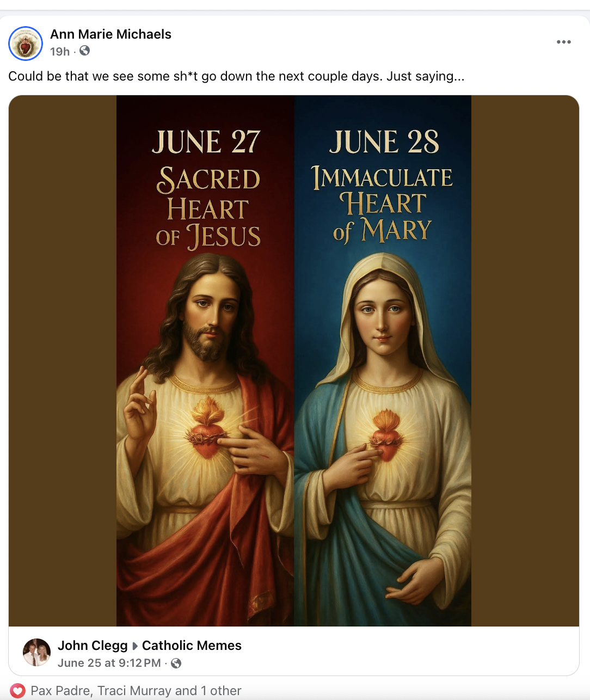Open the three-dot post options menu

[563, 42]
